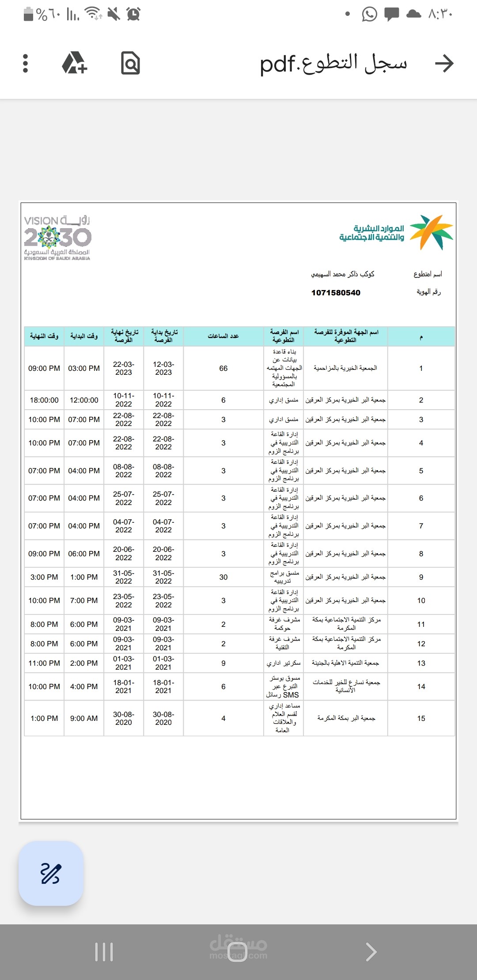Select start time 2:00 PM in row 13
Screen dimensions: 477x980
point(84,663)
